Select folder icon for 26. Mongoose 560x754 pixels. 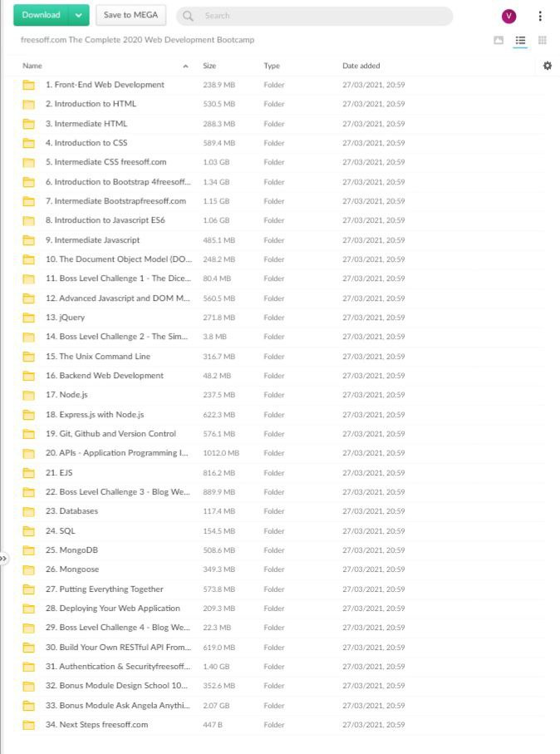point(29,569)
